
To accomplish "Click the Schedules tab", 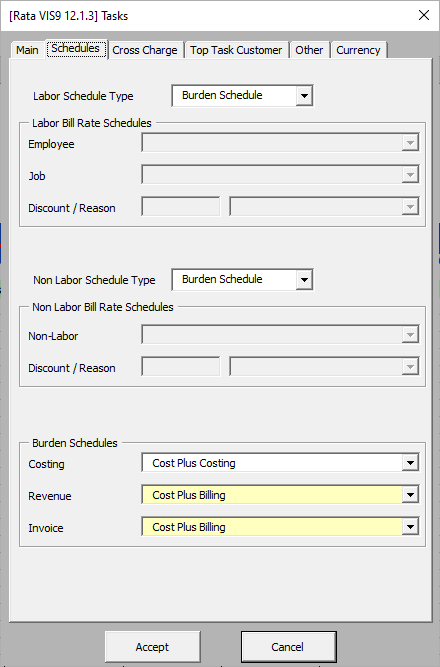I will [76, 49].
